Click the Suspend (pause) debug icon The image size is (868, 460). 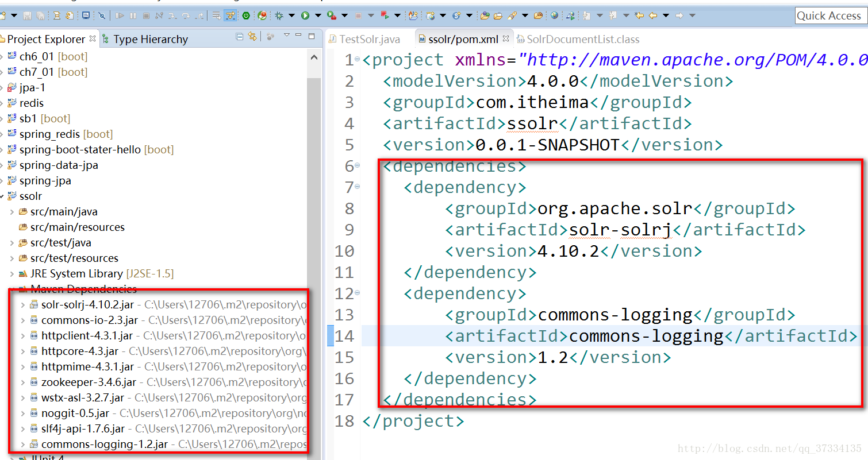point(133,16)
